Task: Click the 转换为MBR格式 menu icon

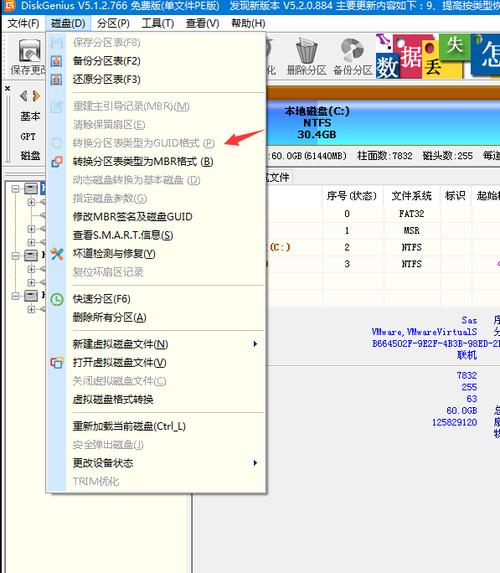Action: click(x=57, y=162)
